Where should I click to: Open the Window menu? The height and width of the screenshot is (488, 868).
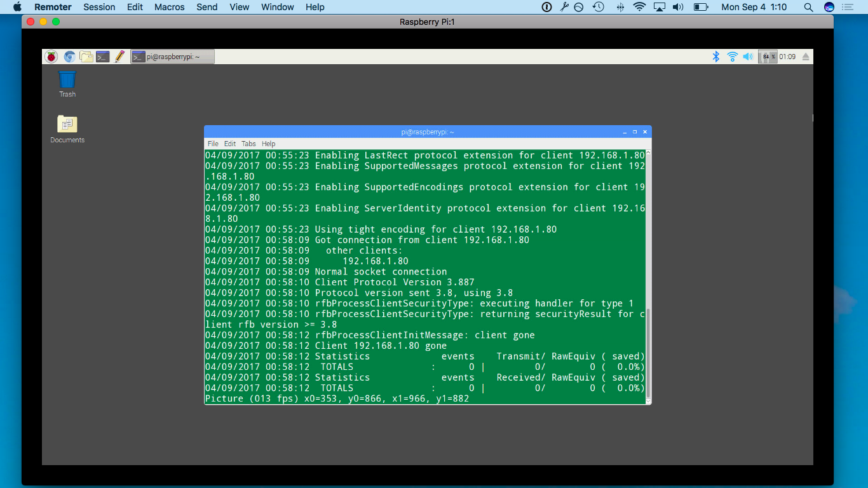point(278,7)
